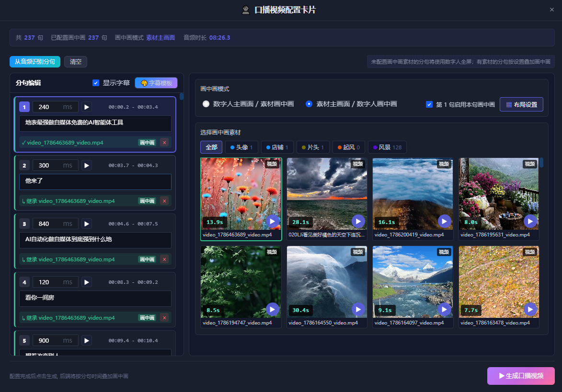
Task: Close the 口播视频配置卡片 dialog
Action: tap(551, 10)
